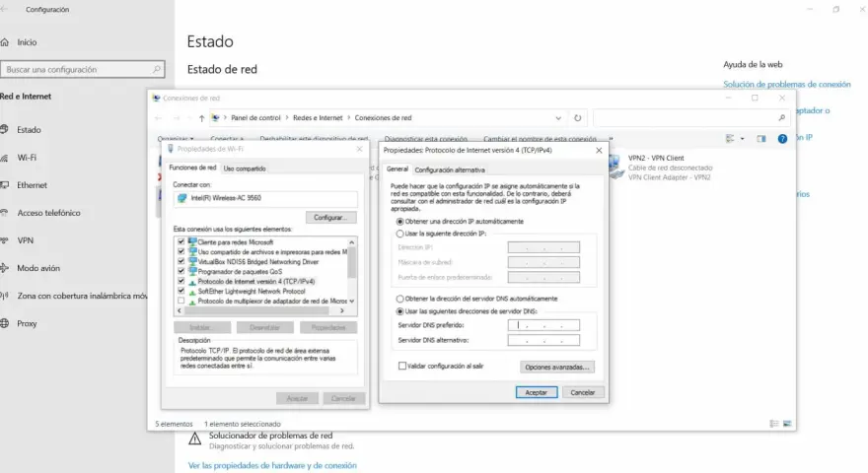The height and width of the screenshot is (473, 868).
Task: Open Acceso telefónico in sidebar
Action: point(48,213)
